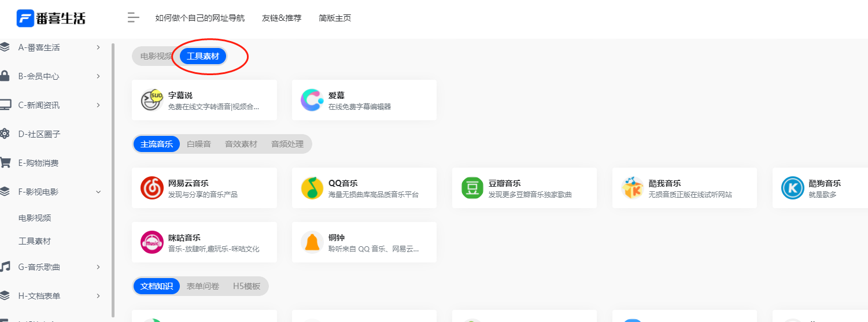This screenshot has height=322, width=868.
Task: Click the QQ音乐 yellow note icon
Action: coord(313,188)
